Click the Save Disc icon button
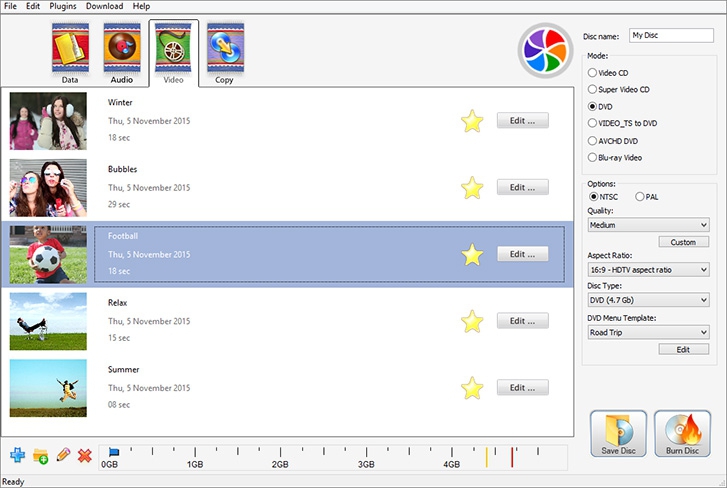727x488 pixels. tap(618, 433)
